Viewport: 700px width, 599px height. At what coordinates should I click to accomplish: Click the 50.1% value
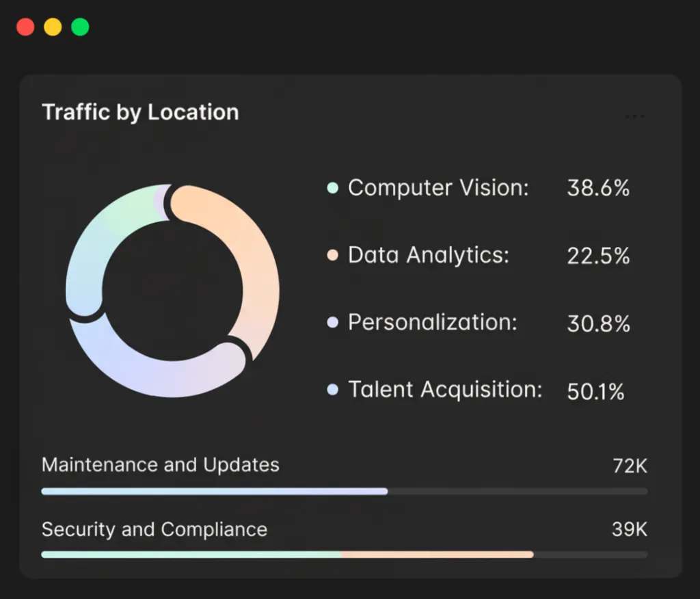[595, 392]
